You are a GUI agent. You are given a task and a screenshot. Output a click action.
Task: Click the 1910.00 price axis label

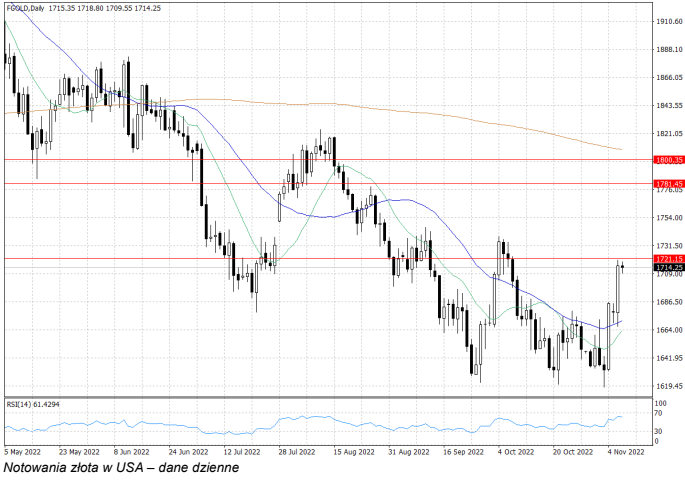[667, 21]
